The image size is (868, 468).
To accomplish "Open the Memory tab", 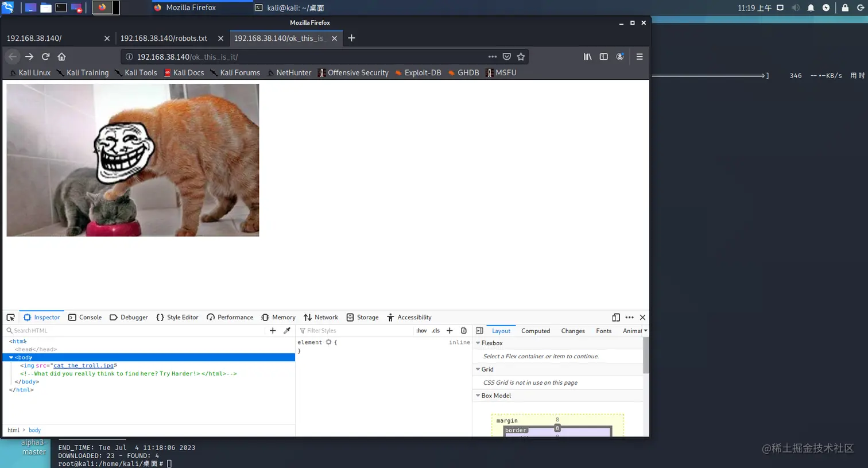I will [x=278, y=318].
